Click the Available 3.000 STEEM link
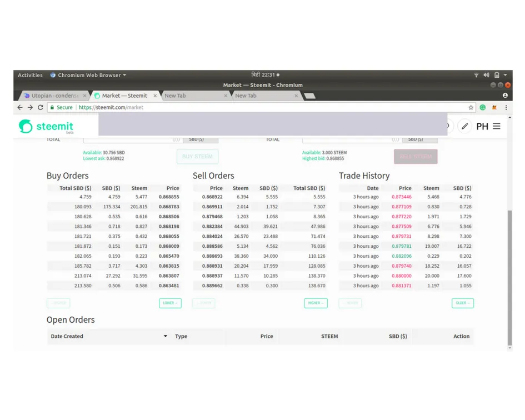 pyautogui.click(x=324, y=152)
